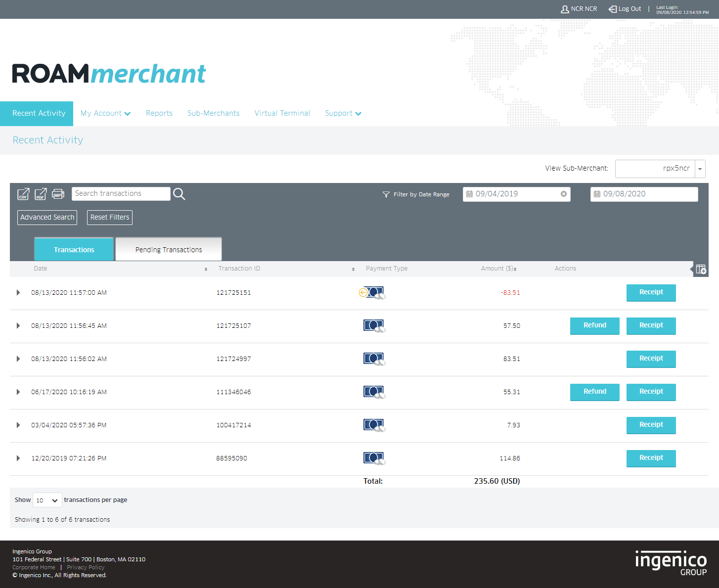Expand transaction 121725151 row details
This screenshot has height=588, width=719.
tap(18, 293)
